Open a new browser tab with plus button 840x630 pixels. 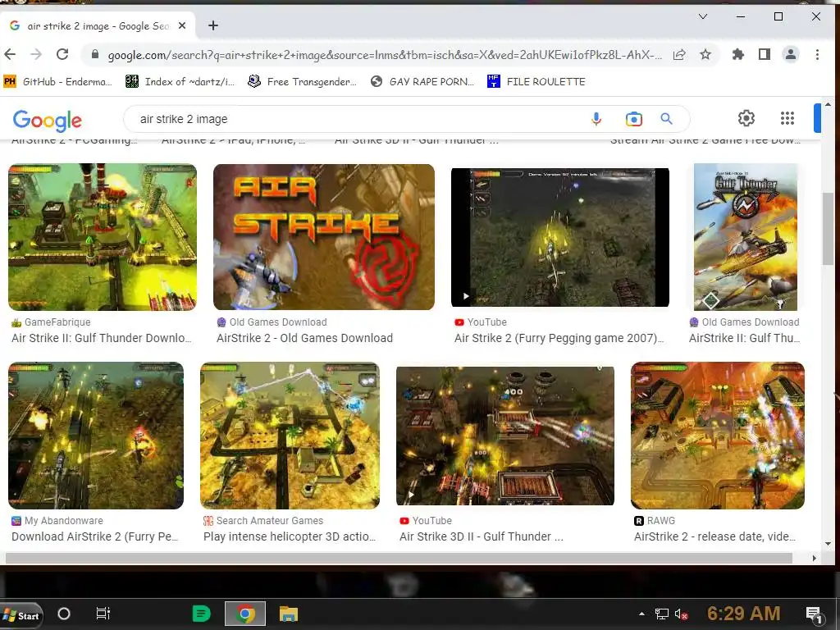coord(213,25)
